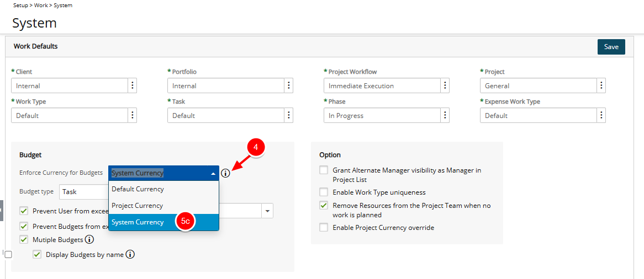Open Portfolio field kebab menu
Viewport: 644px width, 279px height.
coord(289,86)
